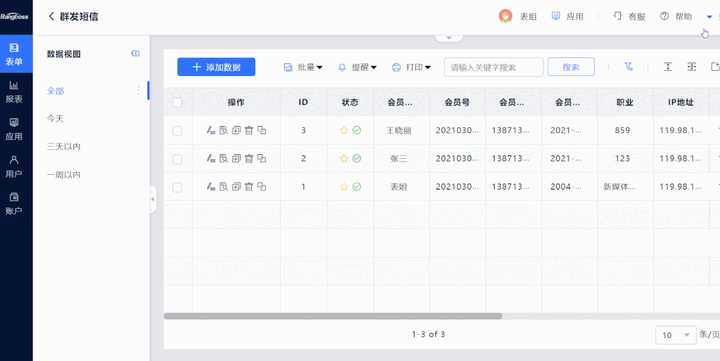Screen dimensions: 720x361
Task: Open the 账户 section in sidebar
Action: click(14, 204)
